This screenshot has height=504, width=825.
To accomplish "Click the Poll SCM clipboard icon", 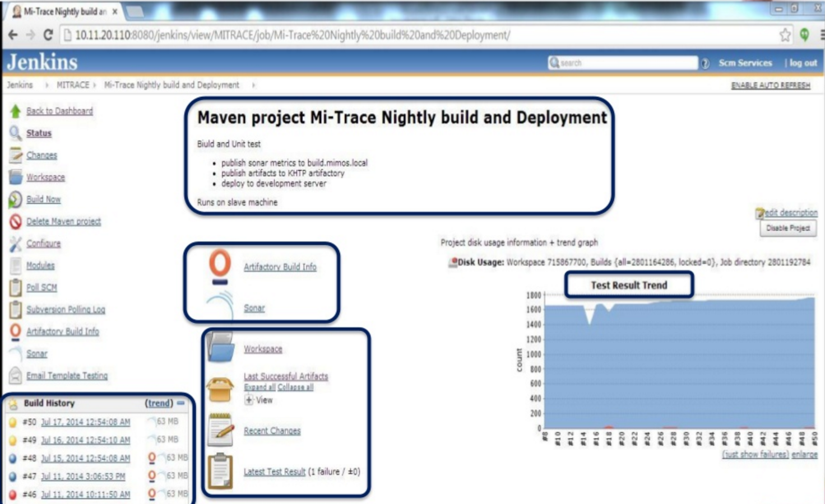I will 16,287.
